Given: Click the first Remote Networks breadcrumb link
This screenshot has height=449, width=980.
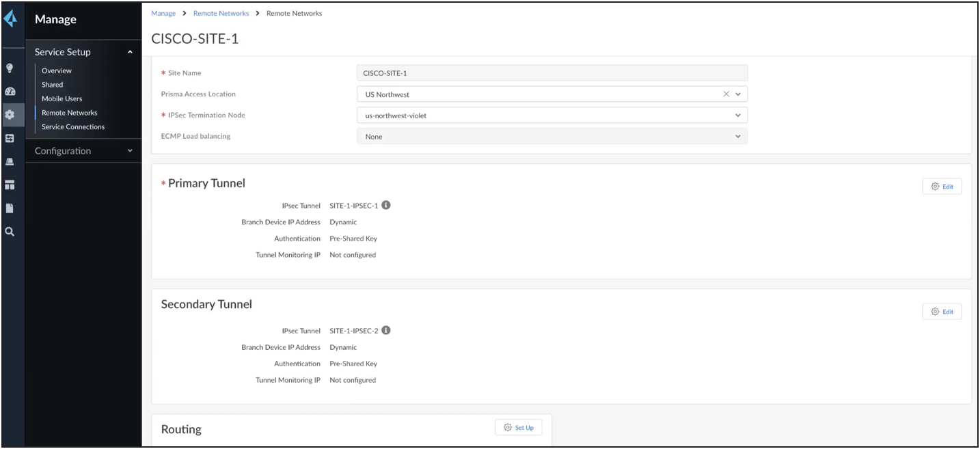Looking at the screenshot, I should pyautogui.click(x=221, y=13).
